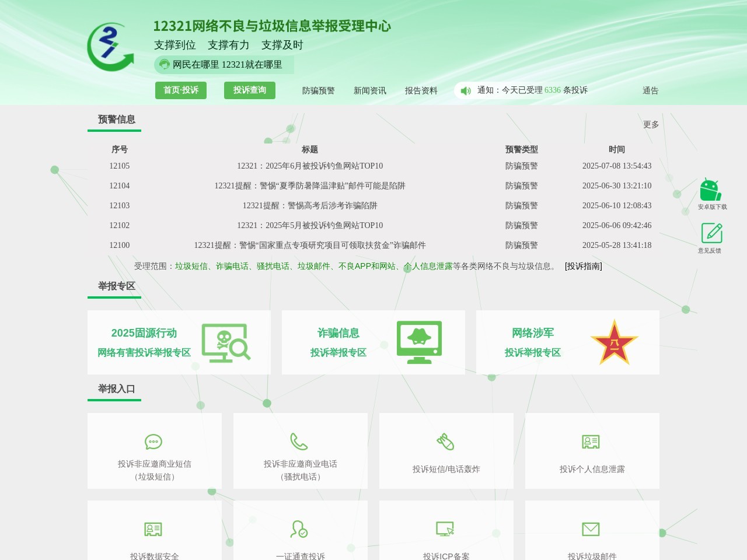Click the 更多 link for more alerts
The image size is (747, 560).
pos(650,124)
